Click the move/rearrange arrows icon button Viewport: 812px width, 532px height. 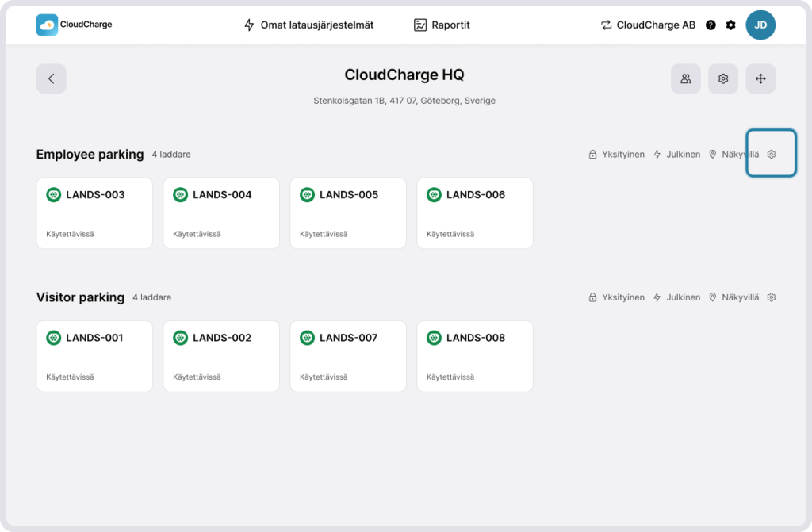[x=760, y=78]
